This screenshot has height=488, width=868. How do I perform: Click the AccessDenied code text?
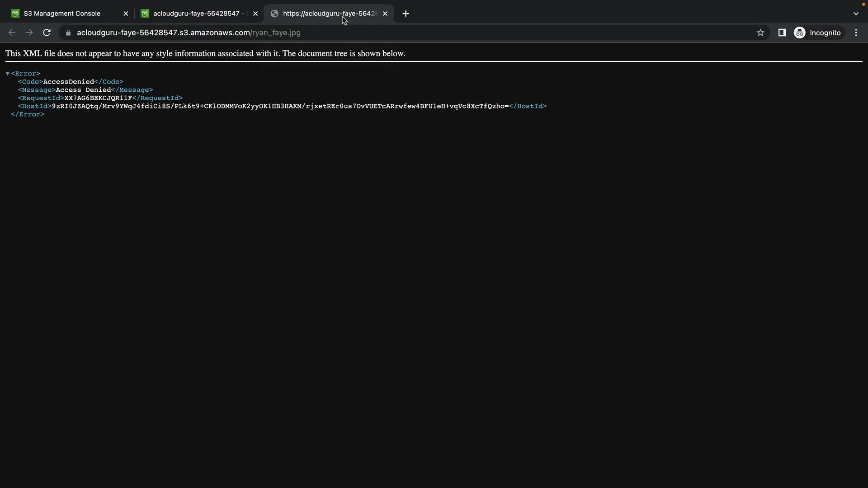tap(68, 82)
